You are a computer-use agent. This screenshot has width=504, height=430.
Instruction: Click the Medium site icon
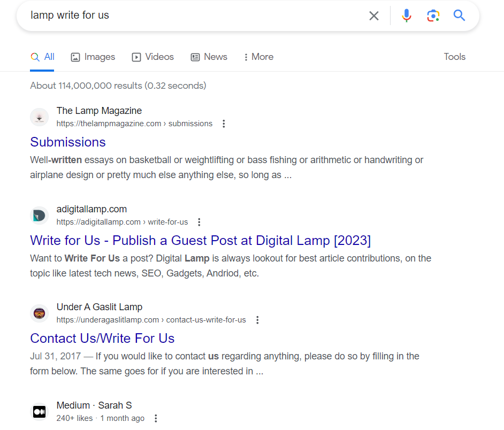pos(39,412)
